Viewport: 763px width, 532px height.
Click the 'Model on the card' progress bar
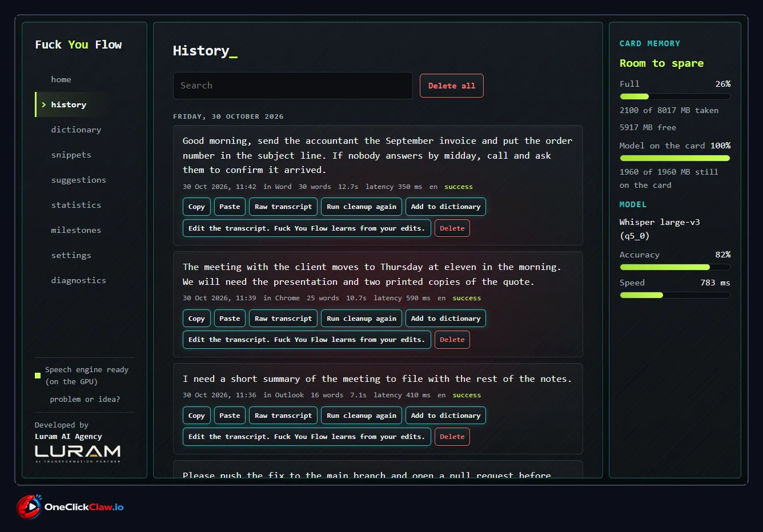(x=675, y=158)
